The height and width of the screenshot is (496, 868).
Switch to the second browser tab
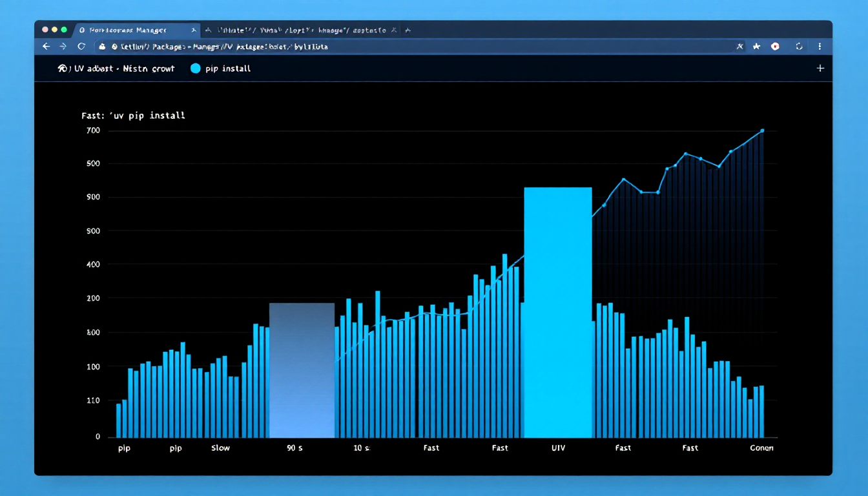click(297, 30)
